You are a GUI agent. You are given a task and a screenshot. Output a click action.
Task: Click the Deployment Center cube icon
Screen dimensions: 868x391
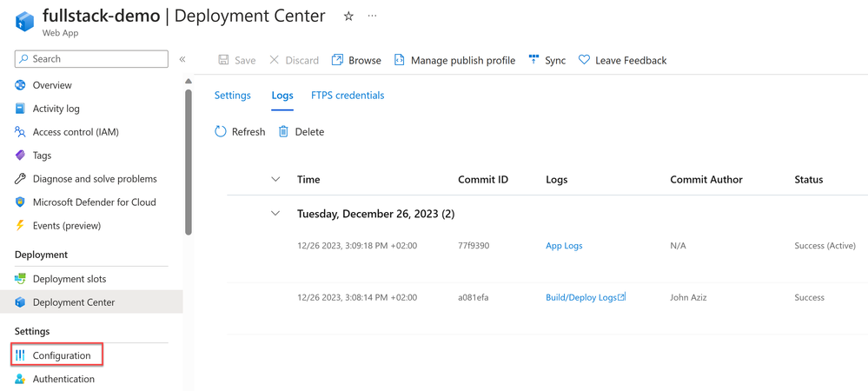coord(21,302)
